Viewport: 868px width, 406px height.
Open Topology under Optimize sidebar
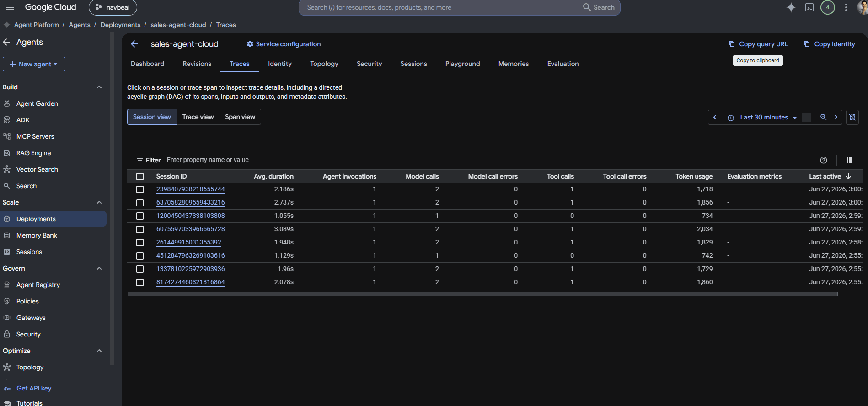pyautogui.click(x=30, y=367)
